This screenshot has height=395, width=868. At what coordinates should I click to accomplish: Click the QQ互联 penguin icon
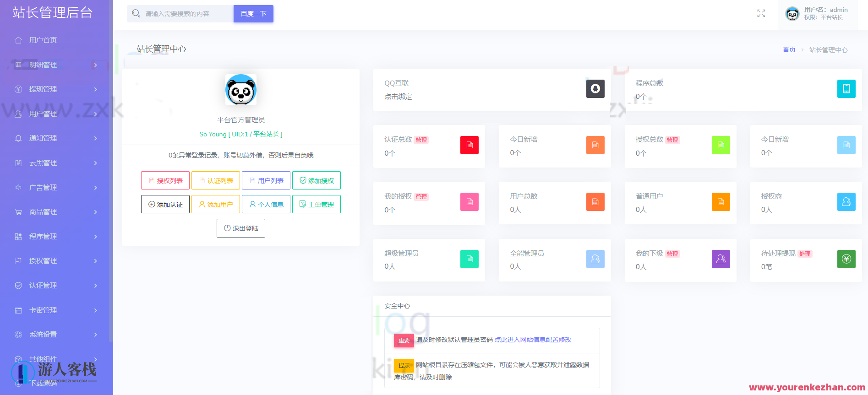point(595,89)
